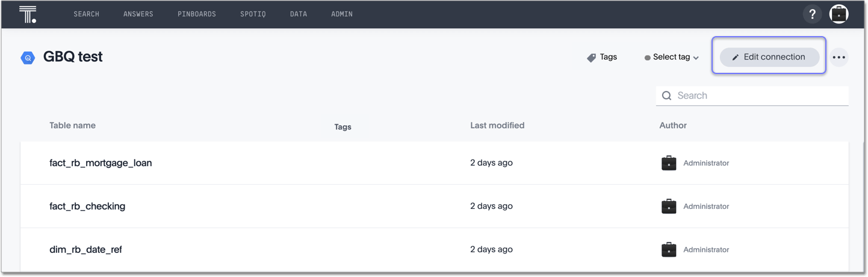Click Administrator icon for fact_rb_mortgage_loan
This screenshot has height=277, width=868.
click(669, 163)
